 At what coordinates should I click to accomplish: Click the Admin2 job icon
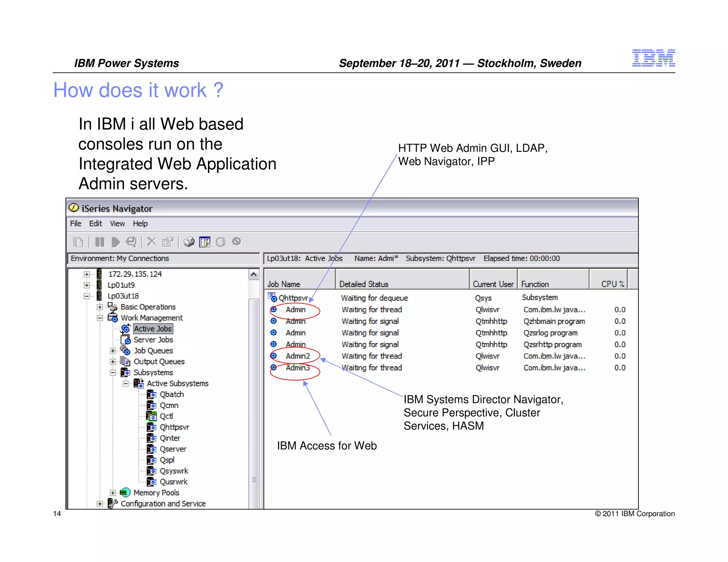click(273, 356)
